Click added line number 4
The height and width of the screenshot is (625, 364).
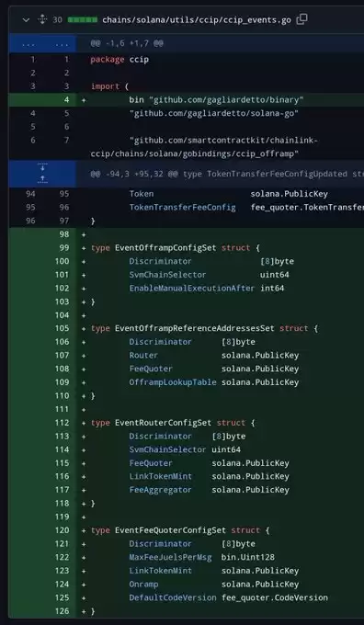pyautogui.click(x=66, y=100)
